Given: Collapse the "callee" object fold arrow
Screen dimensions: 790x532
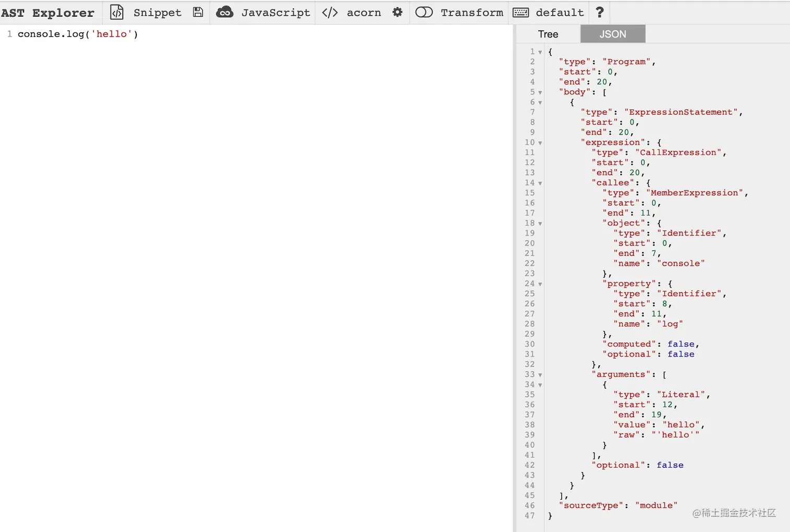Looking at the screenshot, I should pyautogui.click(x=540, y=183).
